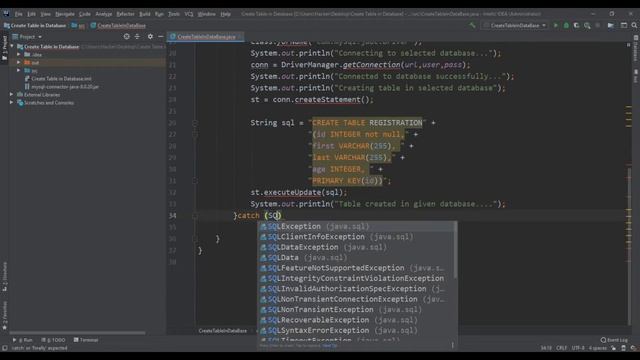Expand Scratches and Consoles node

pos(12,103)
